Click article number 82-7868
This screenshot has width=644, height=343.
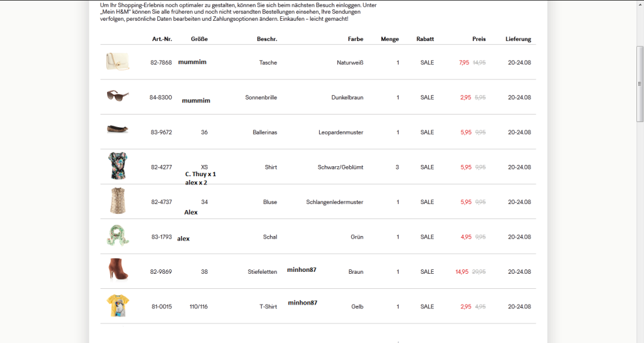161,63
